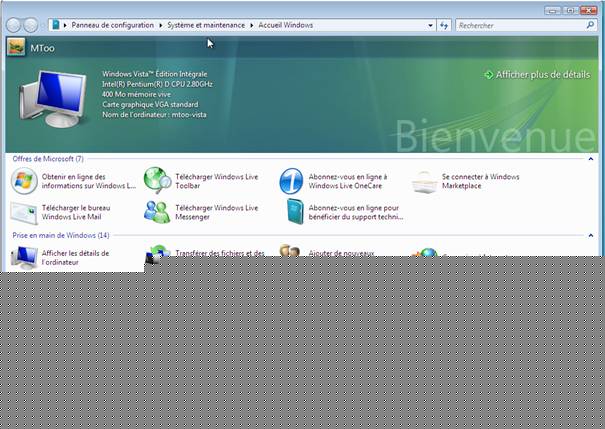Image resolution: width=605 pixels, height=429 pixels.
Task: Navigate to 'Système et maintenance' breadcrumb
Action: click(205, 24)
